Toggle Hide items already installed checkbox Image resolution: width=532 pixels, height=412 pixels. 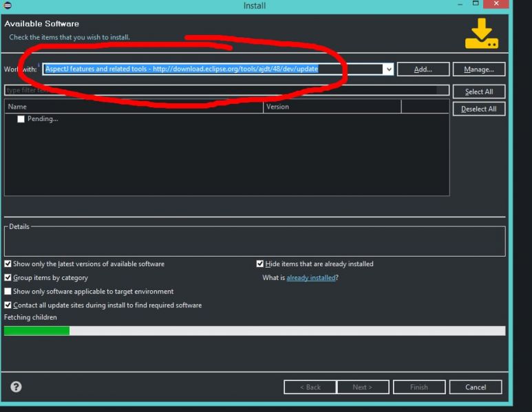(260, 264)
